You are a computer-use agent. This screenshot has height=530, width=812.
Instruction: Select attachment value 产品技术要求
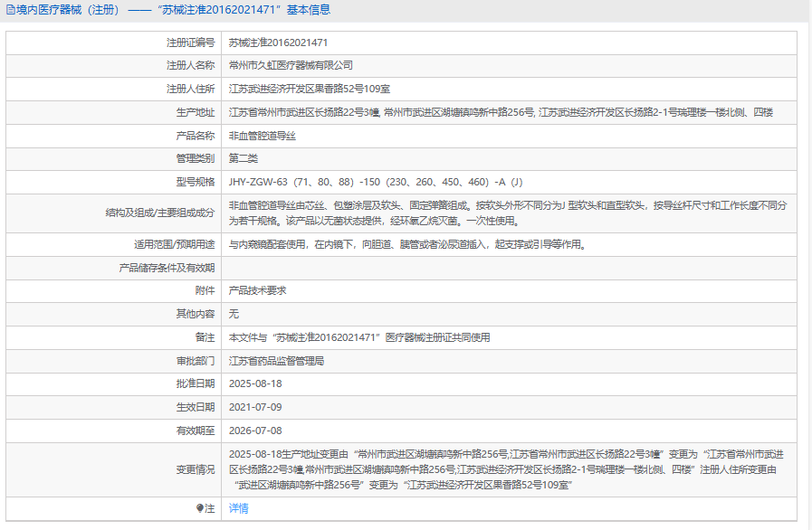(x=257, y=290)
